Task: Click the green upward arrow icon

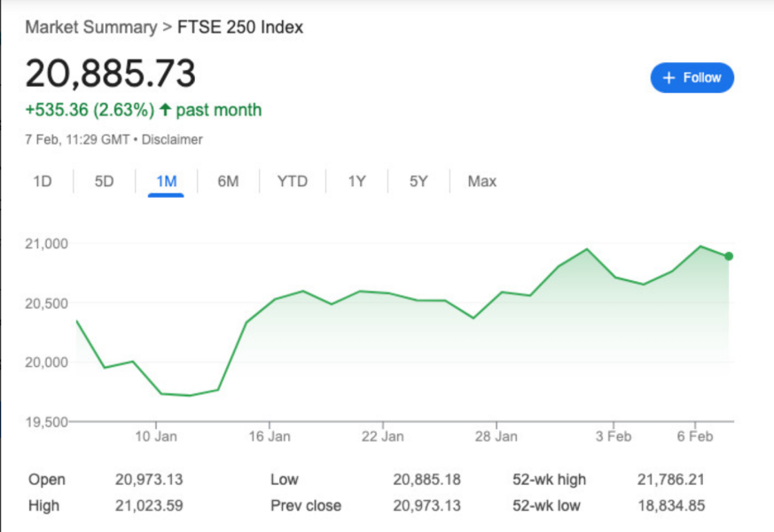Action: point(166,109)
